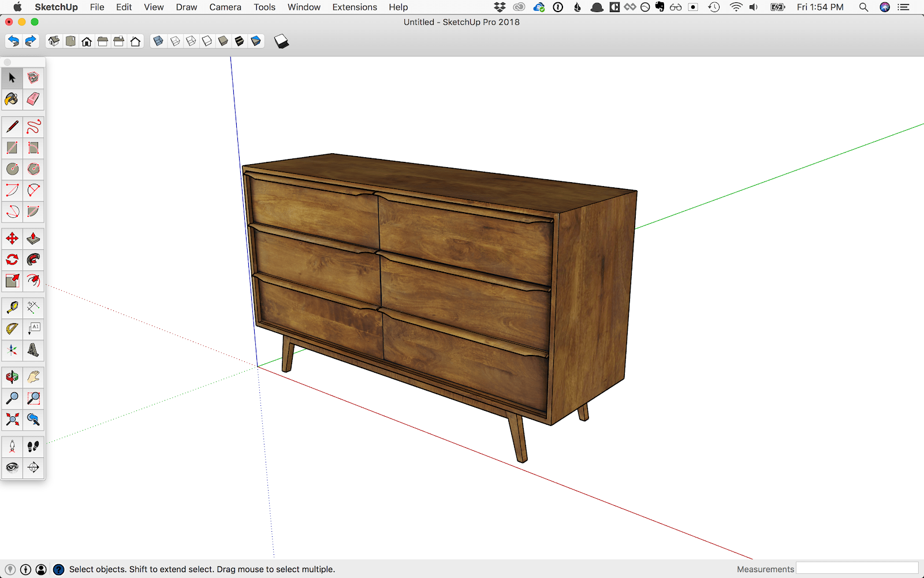Activate the Move tool with red arrows

tap(12, 238)
